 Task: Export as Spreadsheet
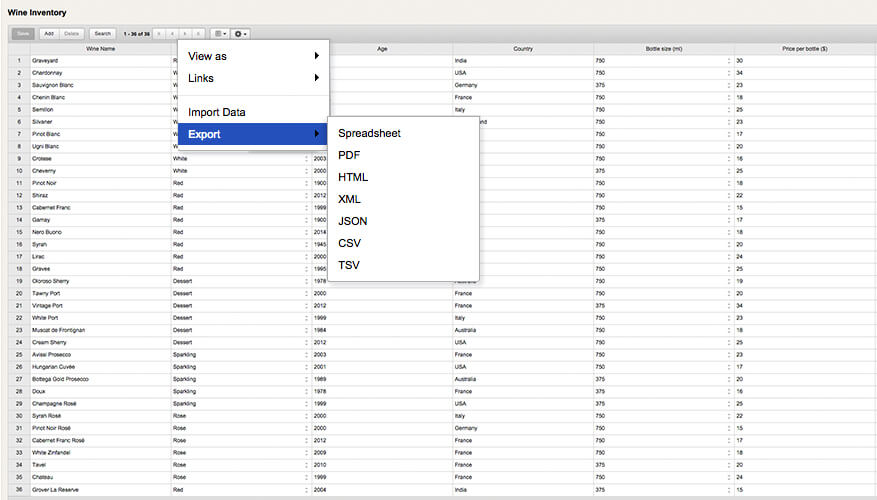pos(403,133)
